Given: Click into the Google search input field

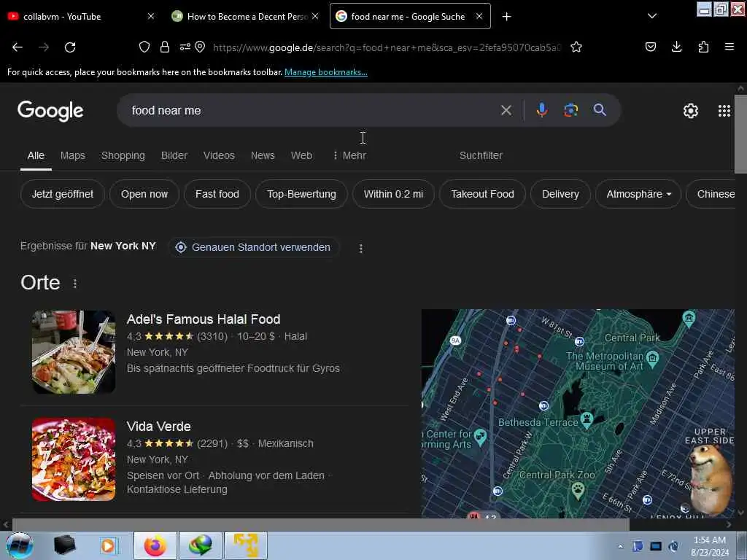Looking at the screenshot, I should pyautogui.click(x=309, y=111).
